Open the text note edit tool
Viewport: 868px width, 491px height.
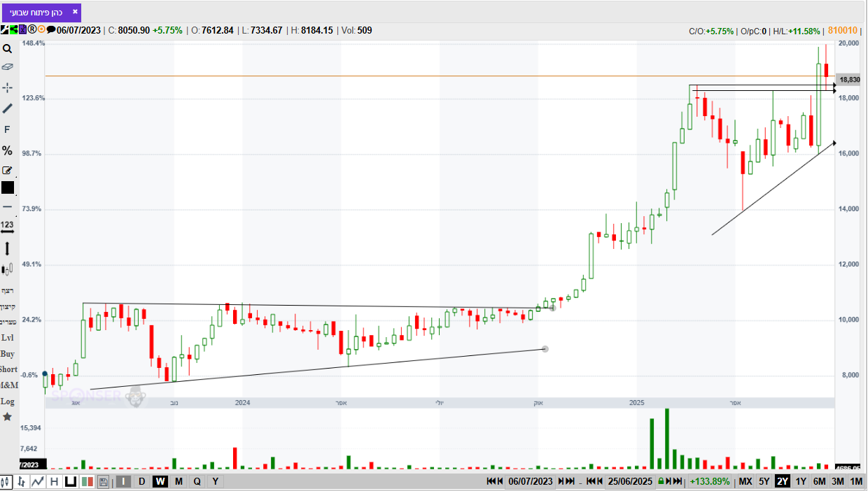(7, 170)
